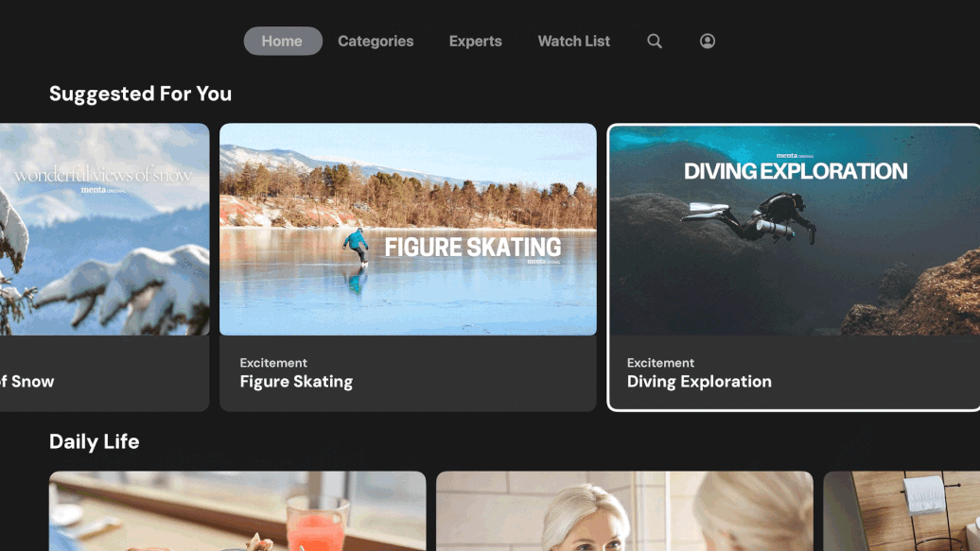Viewport: 980px width, 551px height.
Task: Click the Daily Life section heading
Action: coord(94,441)
